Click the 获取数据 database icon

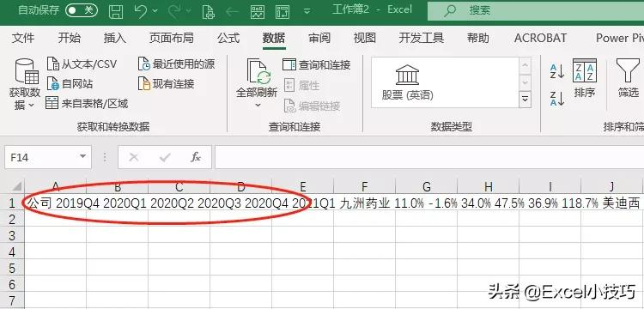[x=27, y=71]
